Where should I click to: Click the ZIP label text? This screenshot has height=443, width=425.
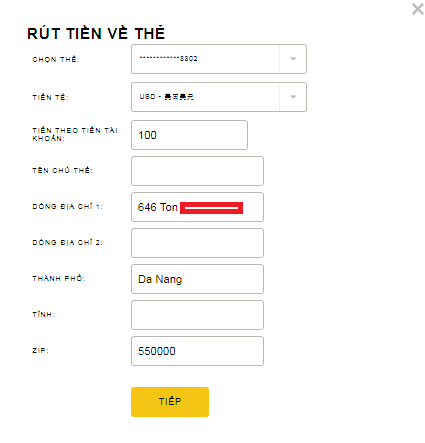(40, 350)
